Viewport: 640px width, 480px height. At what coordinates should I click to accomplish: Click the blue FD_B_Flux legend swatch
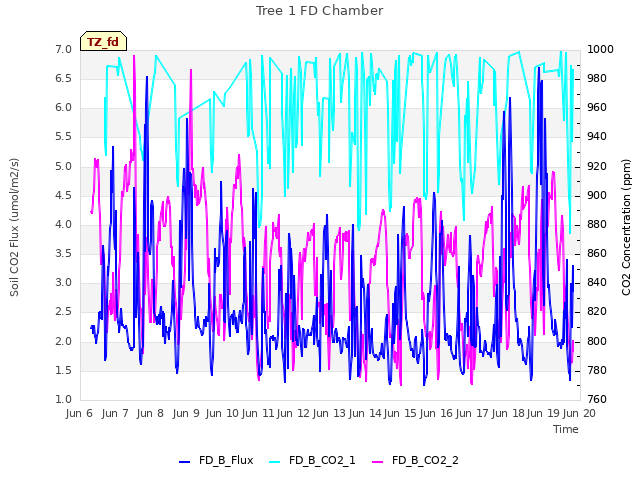pyautogui.click(x=184, y=462)
